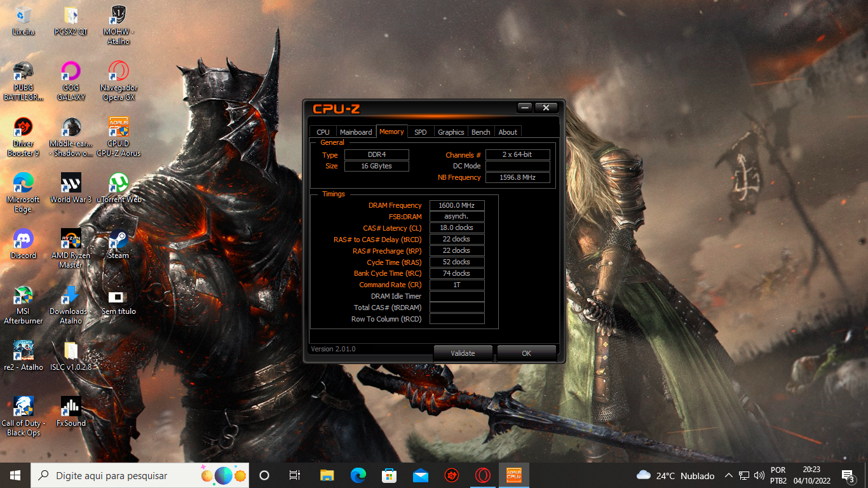868x488 pixels.
Task: Select the MOHW - Atalho desktop shortcut
Action: click(x=119, y=26)
